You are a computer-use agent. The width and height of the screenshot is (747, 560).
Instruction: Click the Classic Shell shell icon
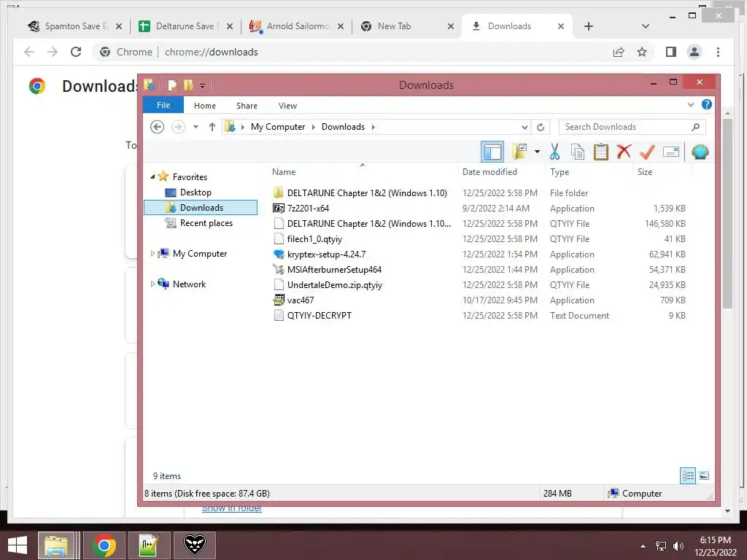click(x=700, y=152)
